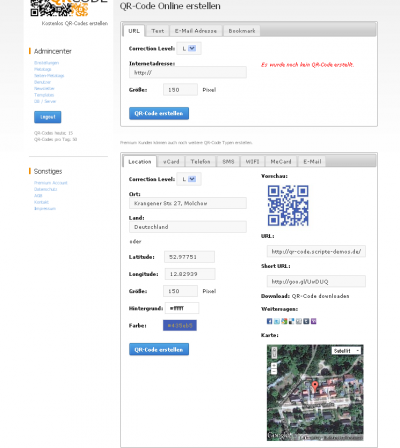Open the Templates link
This screenshot has height=448, width=400.
44,95
